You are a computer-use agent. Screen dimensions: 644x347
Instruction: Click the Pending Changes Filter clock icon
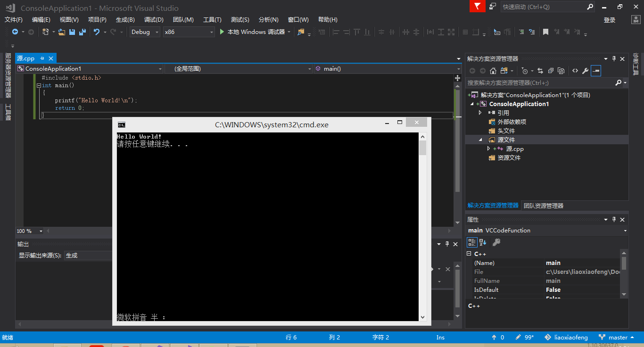pyautogui.click(x=525, y=71)
